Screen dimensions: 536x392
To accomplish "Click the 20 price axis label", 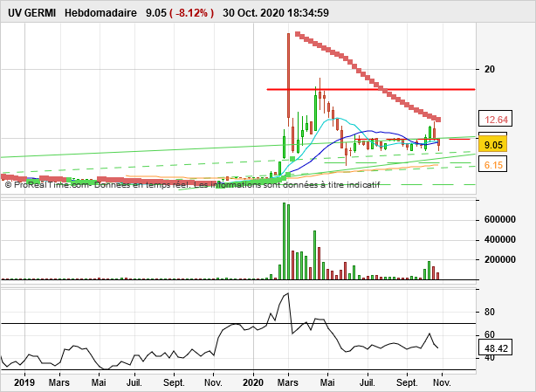I will pyautogui.click(x=490, y=69).
